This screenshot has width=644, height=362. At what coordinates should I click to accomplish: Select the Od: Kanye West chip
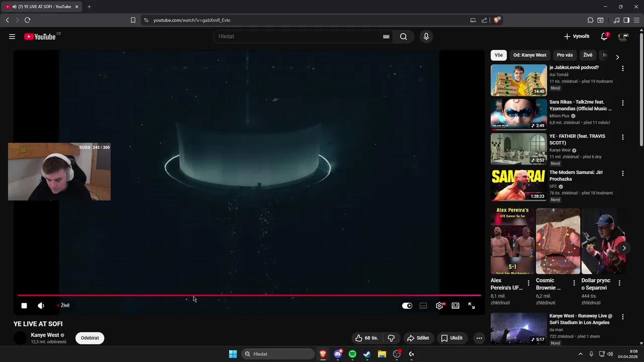tap(529, 55)
